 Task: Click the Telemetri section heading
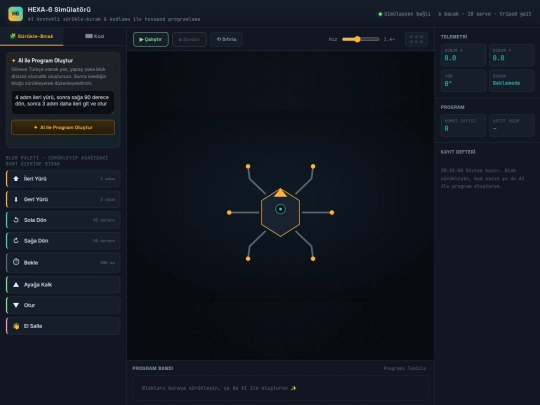(454, 37)
